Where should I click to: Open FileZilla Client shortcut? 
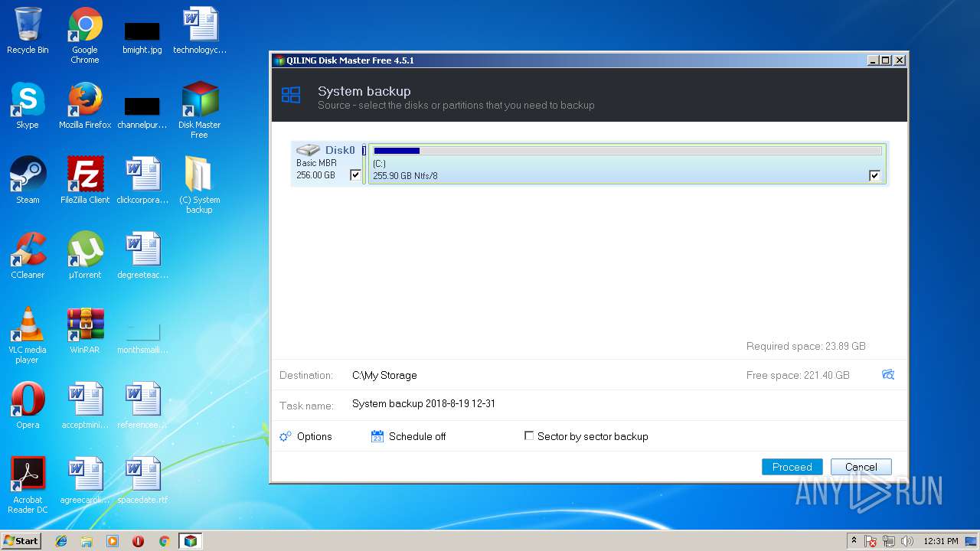(85, 181)
